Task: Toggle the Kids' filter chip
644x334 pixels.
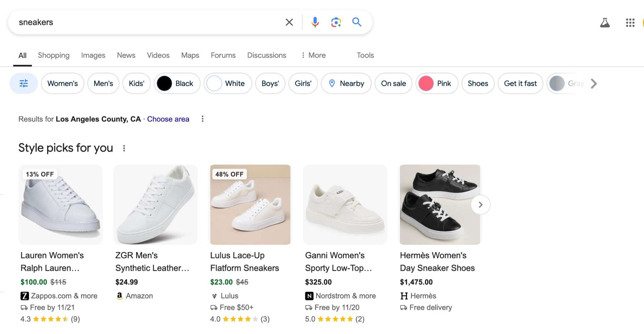Action: point(136,83)
